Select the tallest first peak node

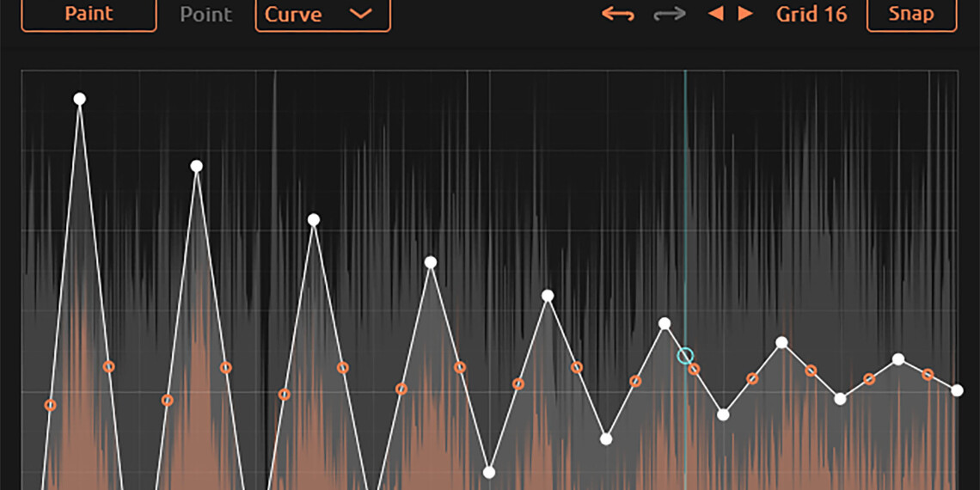click(80, 99)
